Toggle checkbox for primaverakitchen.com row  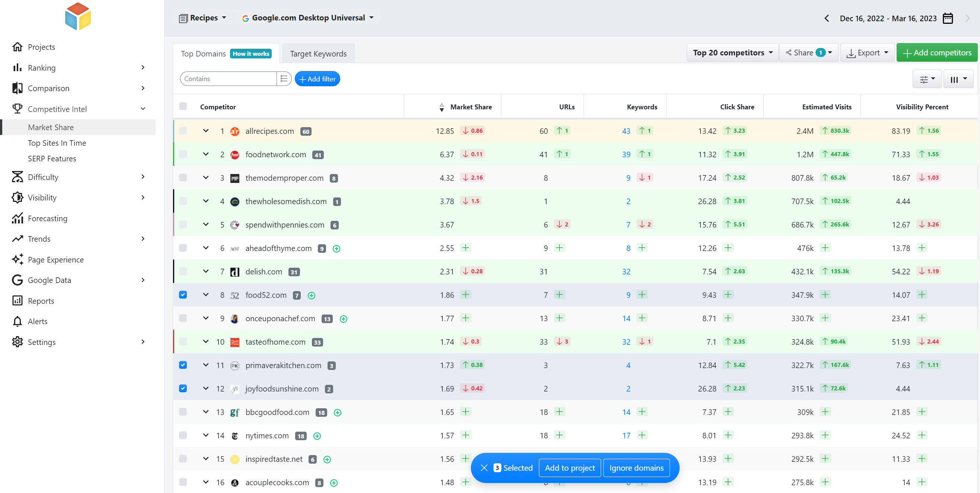[182, 365]
